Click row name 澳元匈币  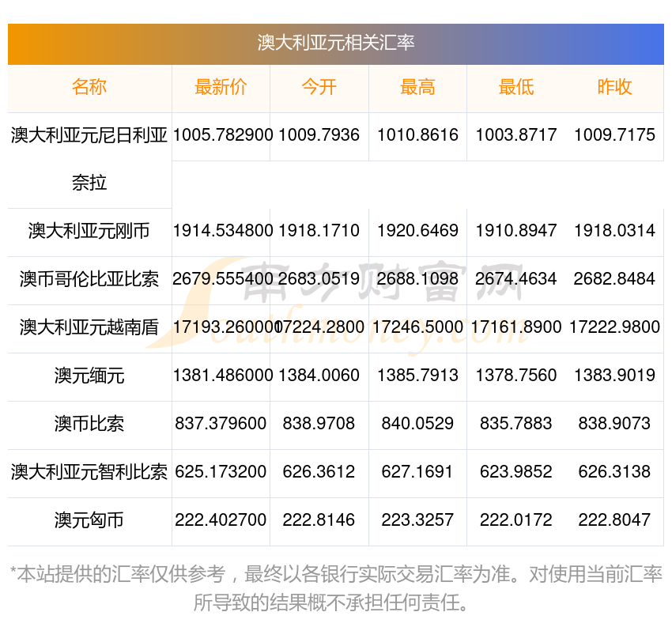pos(89,519)
